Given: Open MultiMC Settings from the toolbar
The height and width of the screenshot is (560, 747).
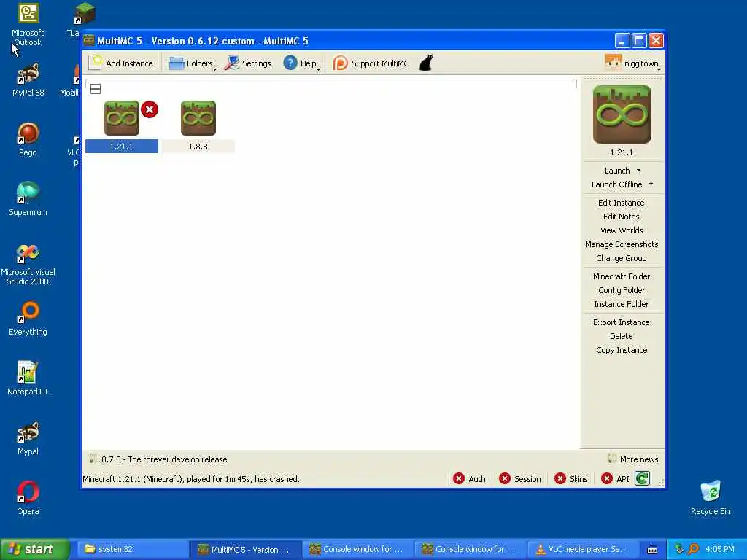Looking at the screenshot, I should (x=248, y=63).
